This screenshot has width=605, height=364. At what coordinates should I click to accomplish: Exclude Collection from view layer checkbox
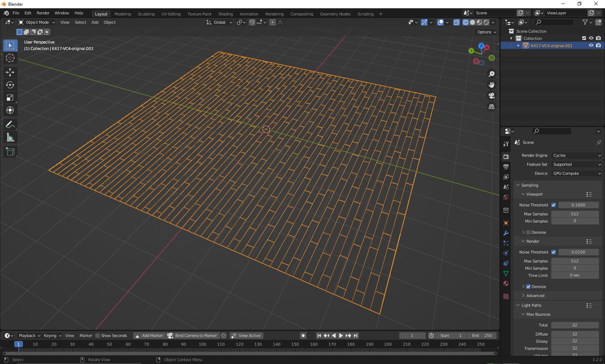pyautogui.click(x=584, y=38)
